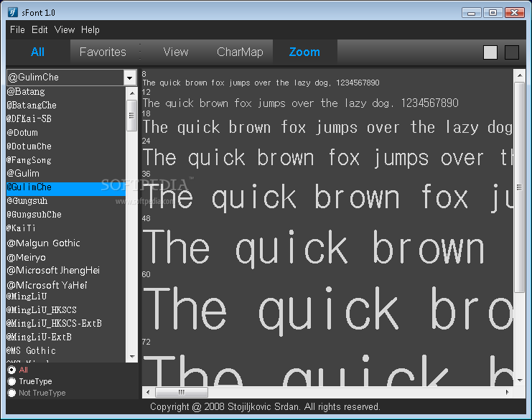The height and width of the screenshot is (420, 532).
Task: Select the Not TrueType radio button
Action: 11,393
